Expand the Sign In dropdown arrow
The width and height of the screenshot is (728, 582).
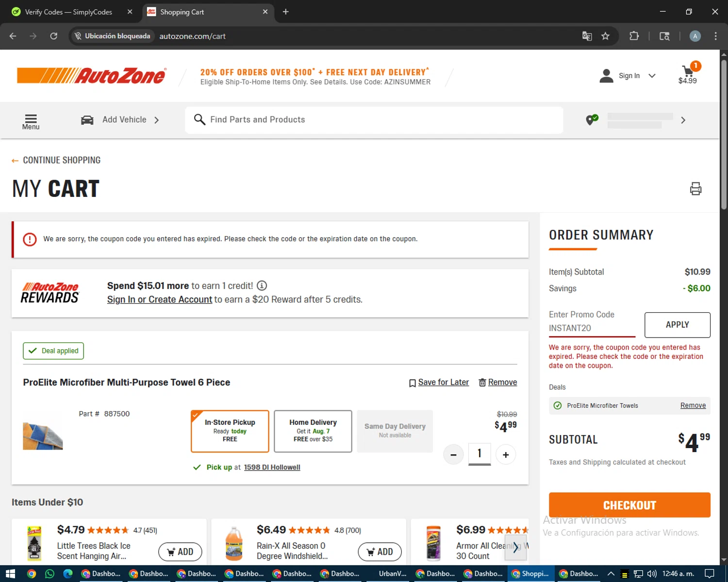click(652, 76)
